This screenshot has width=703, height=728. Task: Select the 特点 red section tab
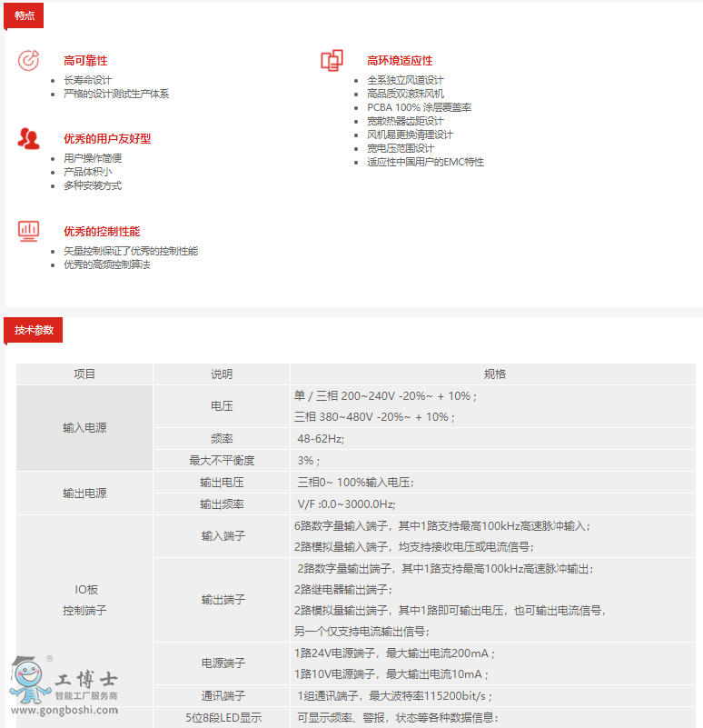[x=25, y=15]
